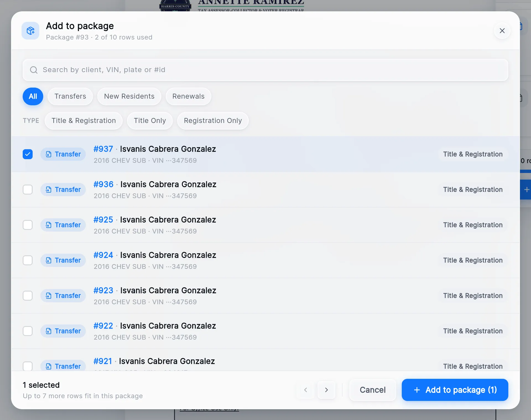Filter type Registration Only
Screen dimensions: 531x420
click(213, 121)
